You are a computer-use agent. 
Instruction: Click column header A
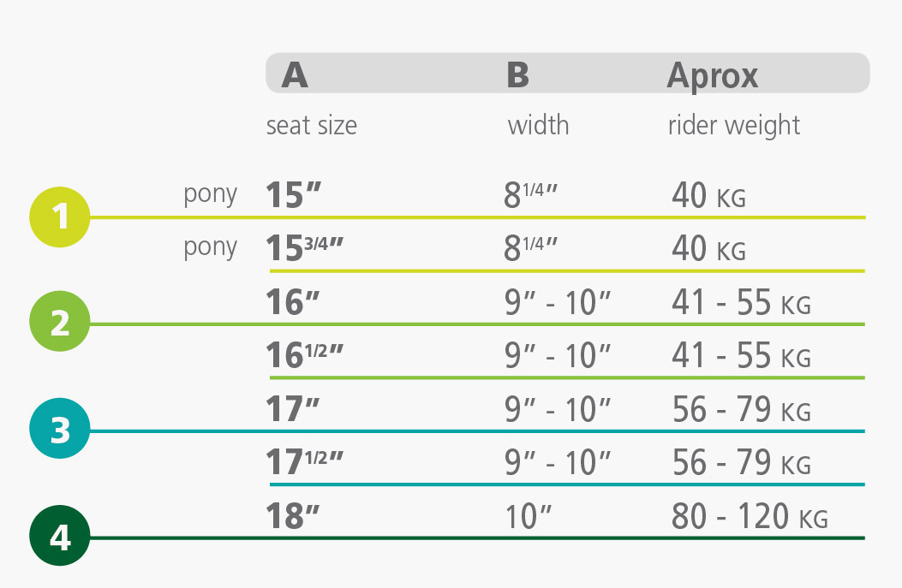point(295,74)
